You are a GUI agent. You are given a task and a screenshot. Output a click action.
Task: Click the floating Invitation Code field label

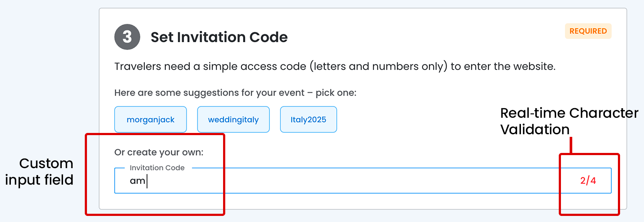point(157,168)
